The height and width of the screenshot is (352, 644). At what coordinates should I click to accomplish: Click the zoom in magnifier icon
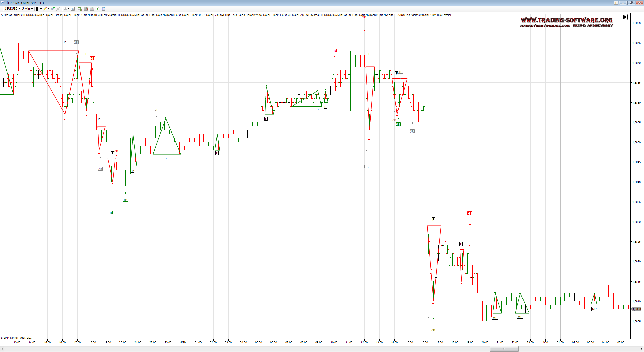52,9
